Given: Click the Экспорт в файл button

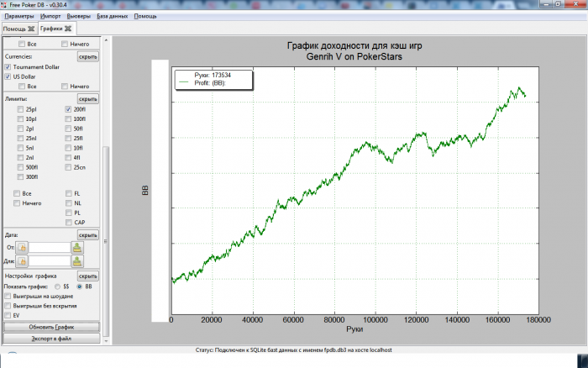Looking at the screenshot, I should tap(52, 339).
